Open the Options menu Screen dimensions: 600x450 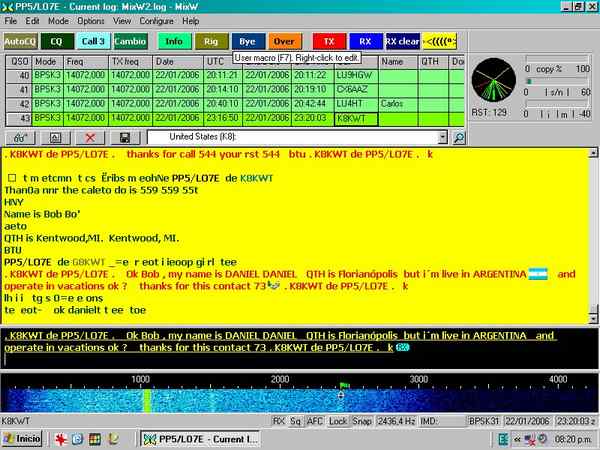91,21
